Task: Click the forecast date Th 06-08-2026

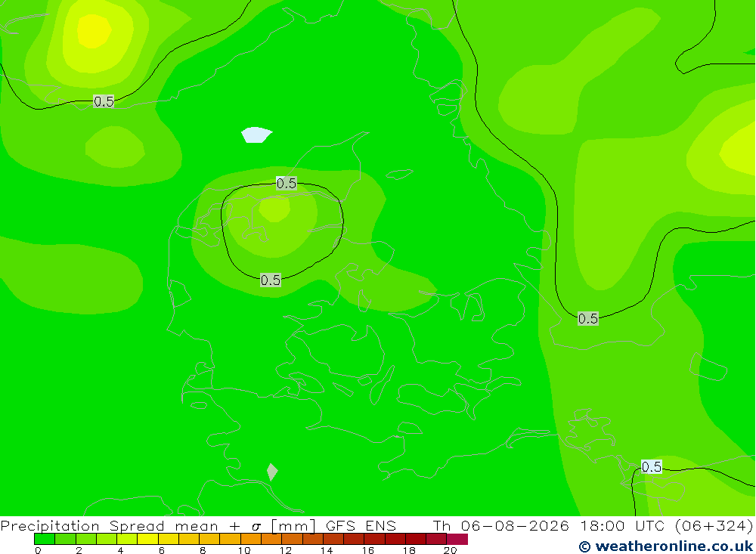Action: 500,525
